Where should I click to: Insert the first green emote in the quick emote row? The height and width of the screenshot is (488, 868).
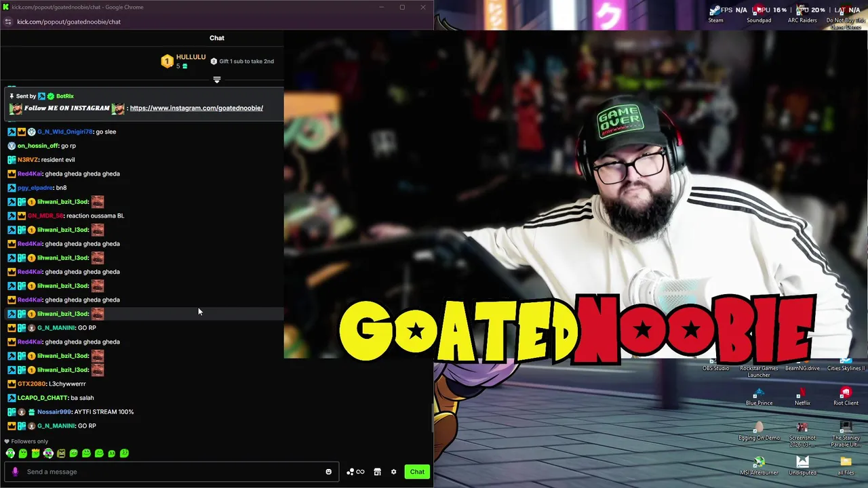click(10, 453)
